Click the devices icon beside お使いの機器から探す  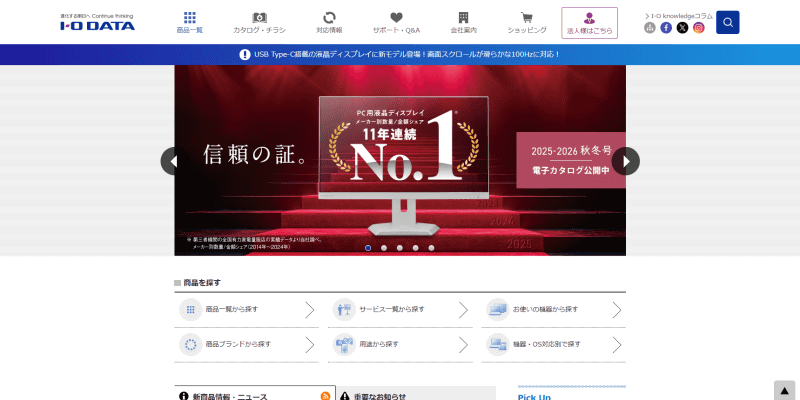pyautogui.click(x=497, y=310)
